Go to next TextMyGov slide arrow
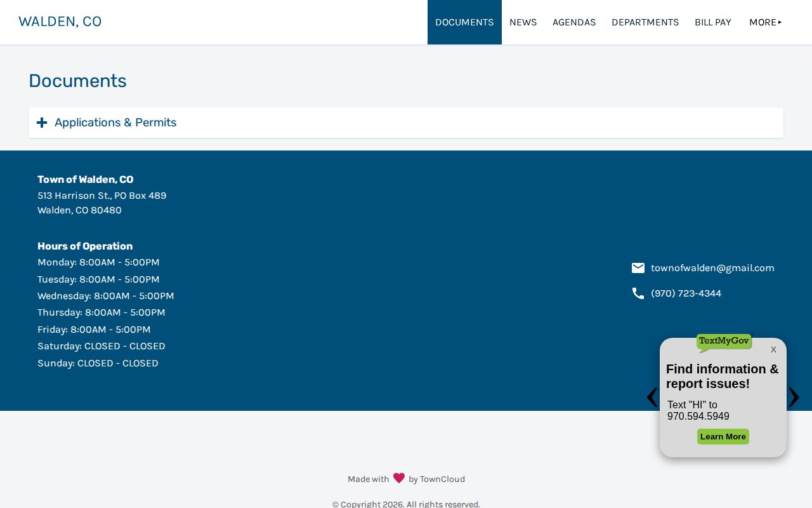Viewport: 812px width, 508px height. click(x=794, y=398)
